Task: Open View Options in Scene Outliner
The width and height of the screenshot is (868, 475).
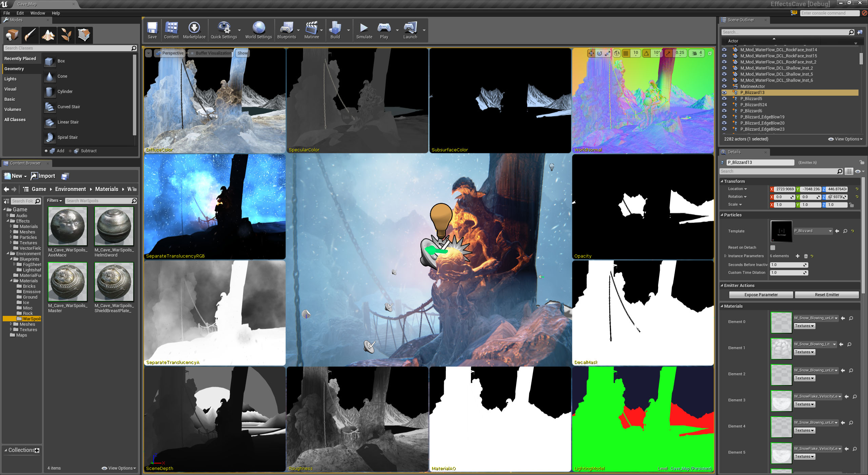Action: pyautogui.click(x=845, y=139)
